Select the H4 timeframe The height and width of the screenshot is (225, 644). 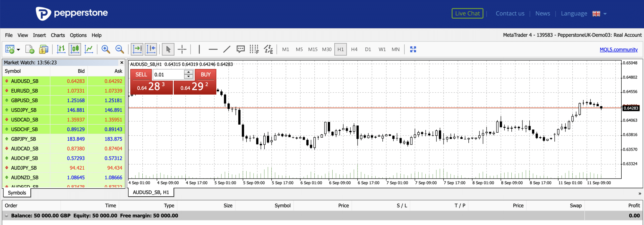[x=354, y=49]
